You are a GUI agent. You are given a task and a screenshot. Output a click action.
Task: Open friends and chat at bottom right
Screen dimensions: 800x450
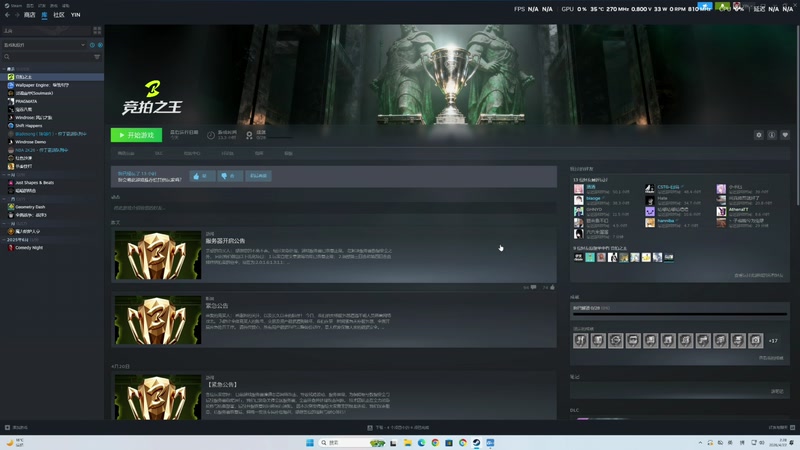coord(782,428)
